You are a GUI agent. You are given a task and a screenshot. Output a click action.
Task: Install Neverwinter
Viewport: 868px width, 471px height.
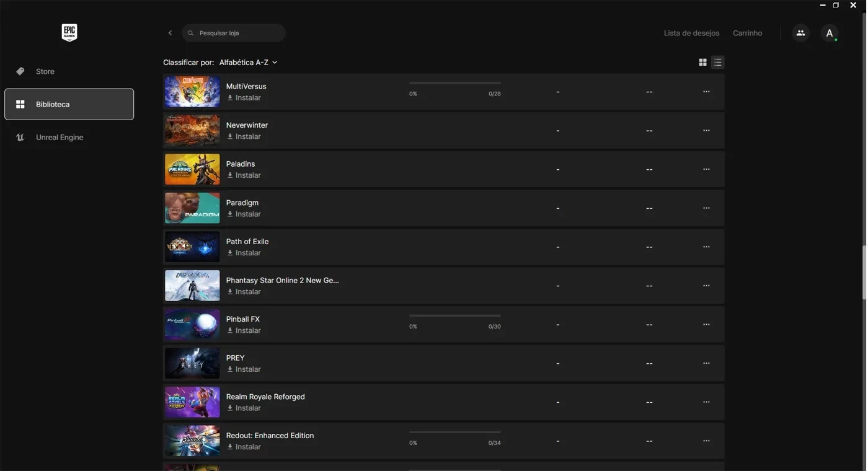coord(244,136)
